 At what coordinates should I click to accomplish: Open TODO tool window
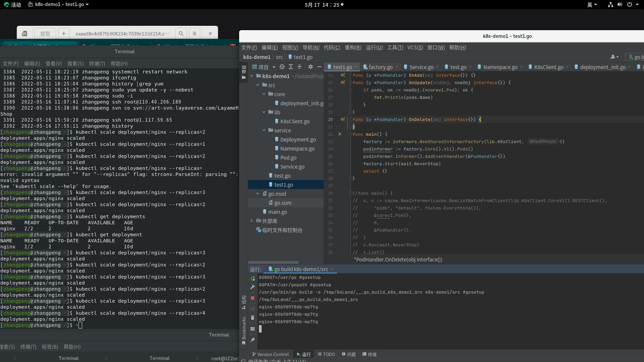[326, 354]
